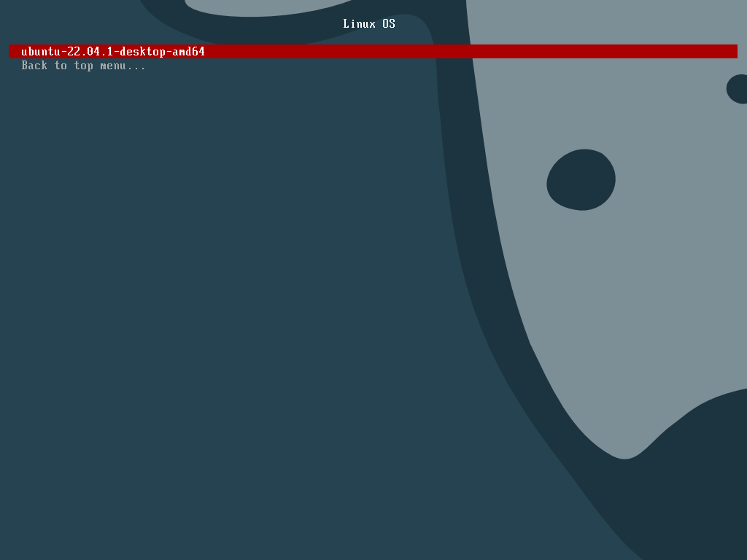Choose the "Back to top menu..." entry
The width and height of the screenshot is (747, 560).
[x=83, y=66]
